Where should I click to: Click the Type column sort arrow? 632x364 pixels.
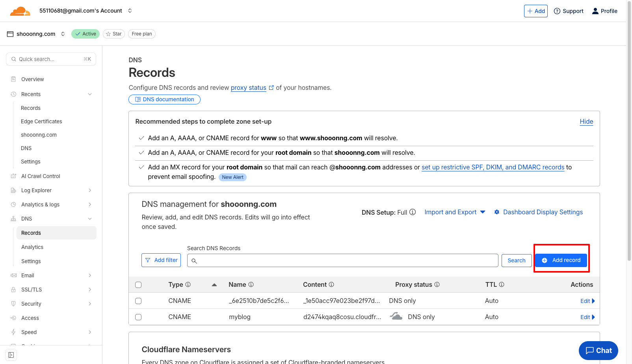tap(214, 285)
